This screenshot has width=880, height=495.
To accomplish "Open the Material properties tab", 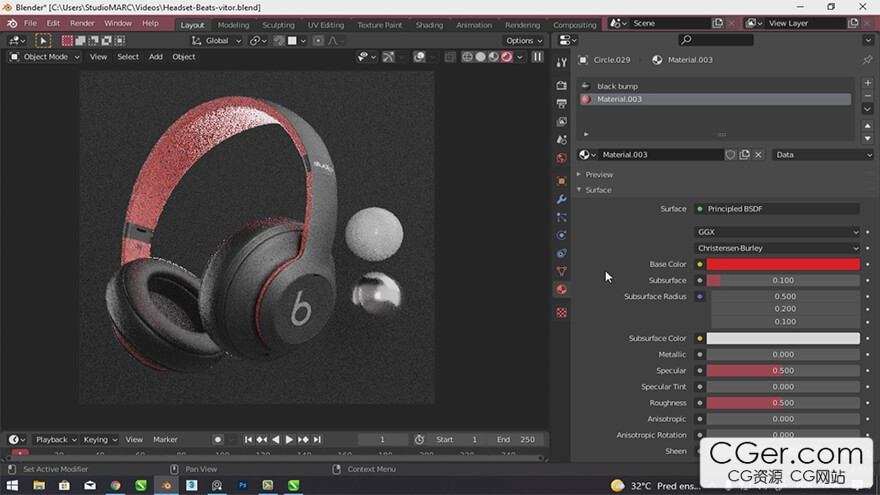I will pos(561,289).
